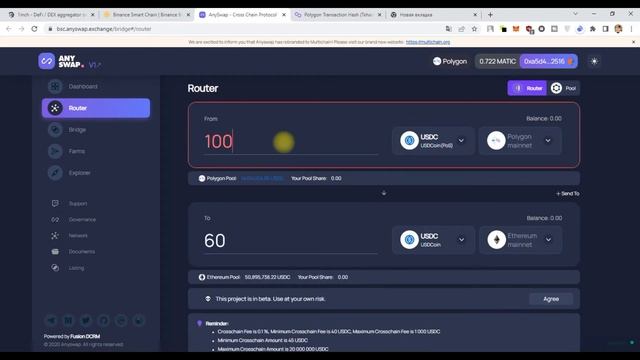
Task: Open a new browser tab
Action: point(490,15)
